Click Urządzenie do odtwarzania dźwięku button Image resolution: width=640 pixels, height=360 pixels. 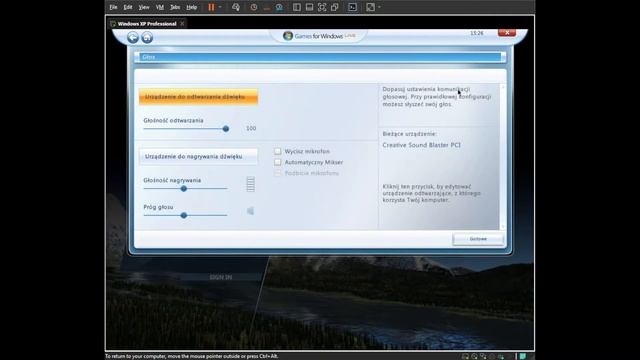click(x=198, y=97)
